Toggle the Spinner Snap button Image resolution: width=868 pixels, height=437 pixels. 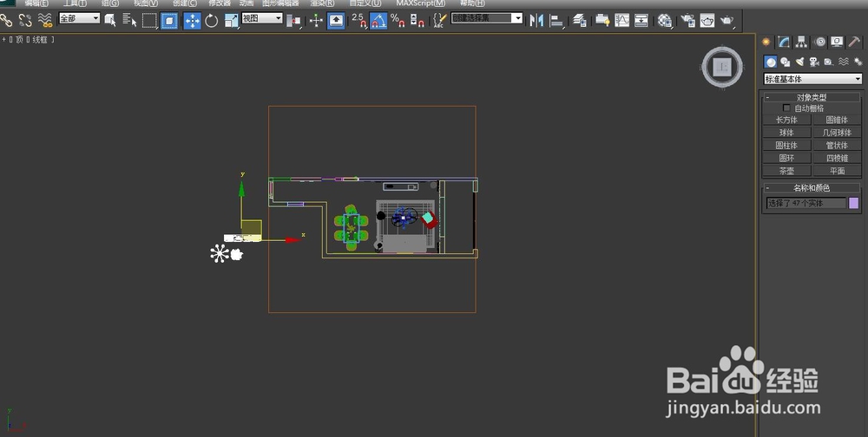tap(418, 21)
